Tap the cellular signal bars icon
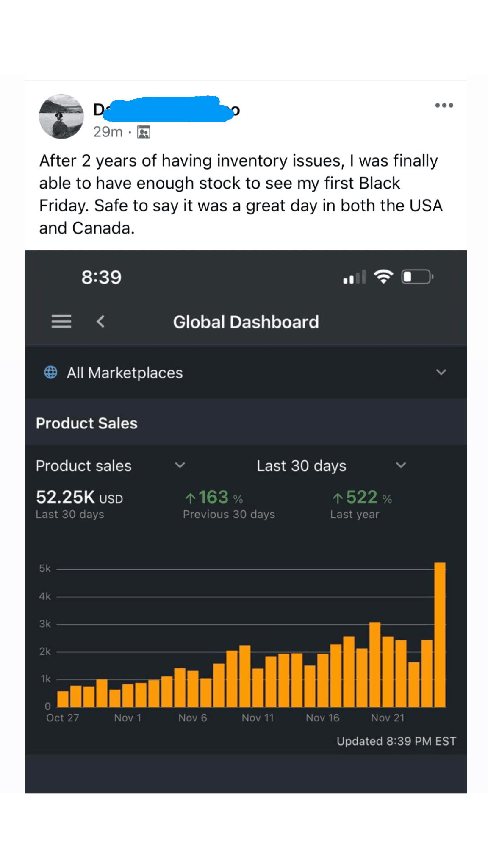The image size is (488, 868). coord(355,278)
